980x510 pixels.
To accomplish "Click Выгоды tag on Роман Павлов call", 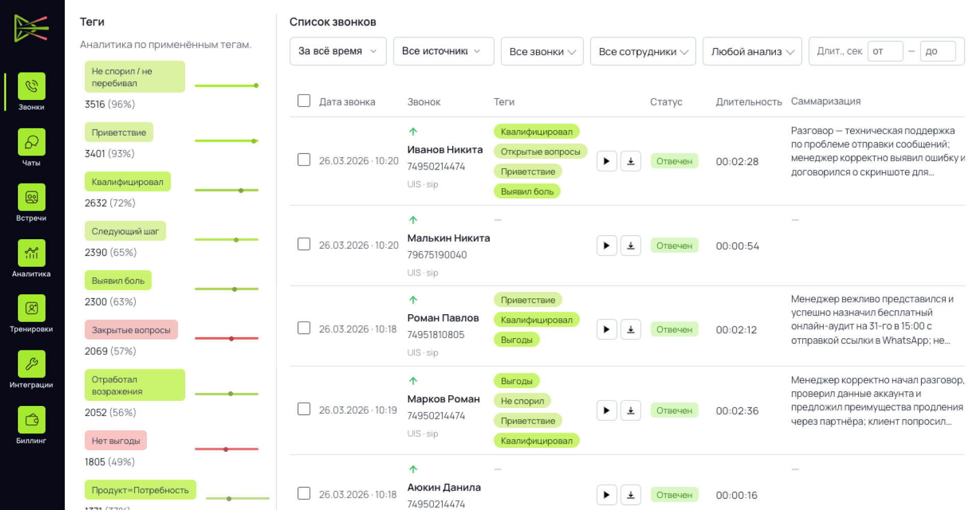I will pos(517,340).
